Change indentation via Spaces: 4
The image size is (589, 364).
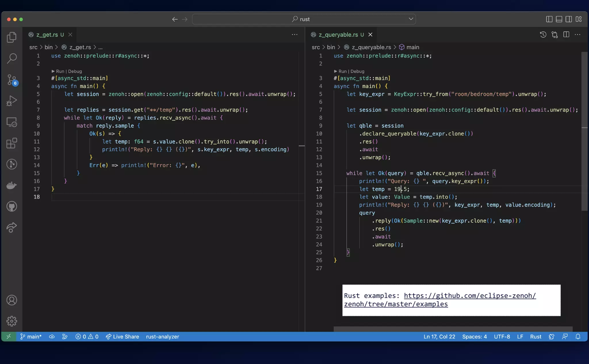pyautogui.click(x=475, y=337)
